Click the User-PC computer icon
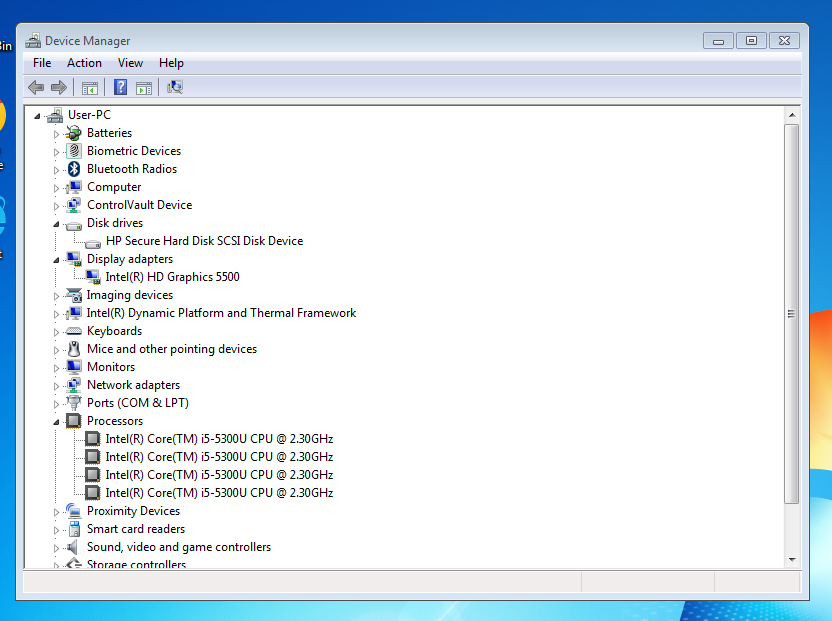Screen dimensions: 832x621 [x=55, y=115]
